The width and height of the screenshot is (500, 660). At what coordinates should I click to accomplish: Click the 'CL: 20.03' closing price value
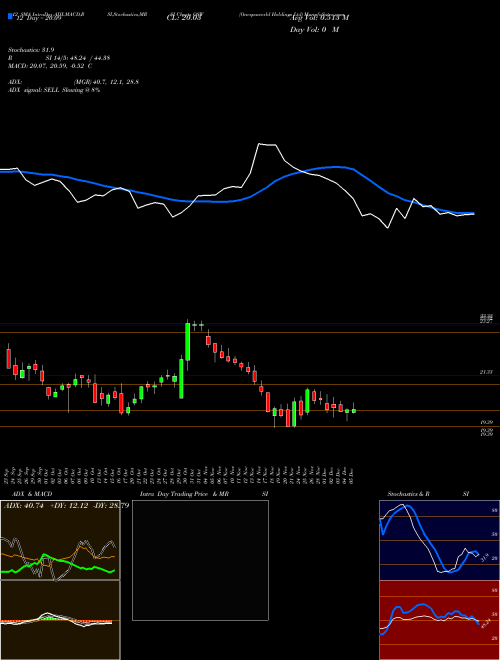point(184,19)
